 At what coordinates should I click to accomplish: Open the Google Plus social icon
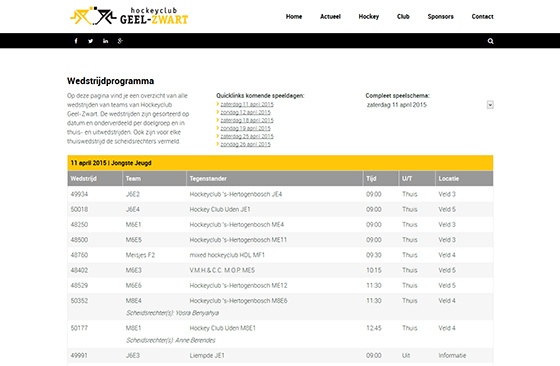[x=120, y=41]
